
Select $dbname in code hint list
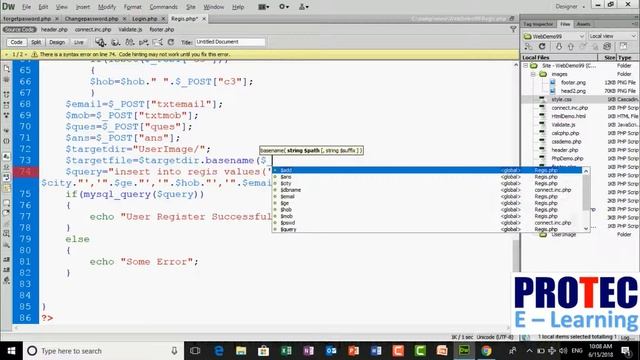coord(427,190)
